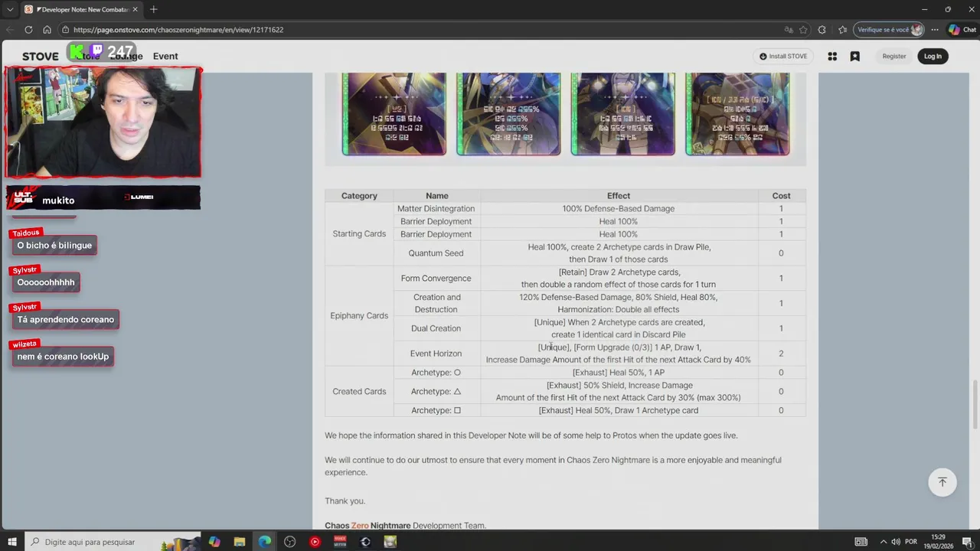Viewport: 980px width, 551px height.
Task: Add this page to favorites star
Action: pos(803,30)
